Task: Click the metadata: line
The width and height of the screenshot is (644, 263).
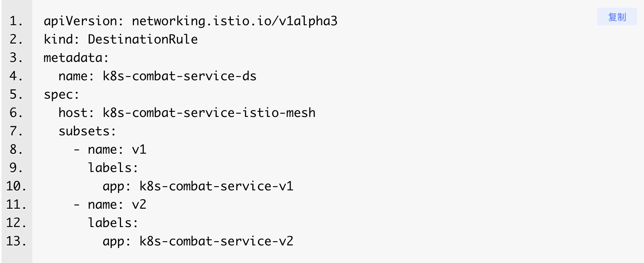Action: click(x=76, y=58)
